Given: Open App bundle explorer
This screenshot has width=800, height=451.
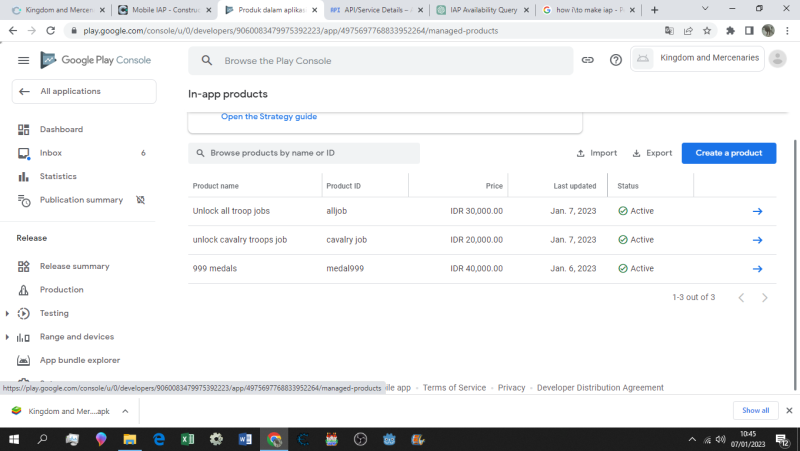Looking at the screenshot, I should 80,360.
